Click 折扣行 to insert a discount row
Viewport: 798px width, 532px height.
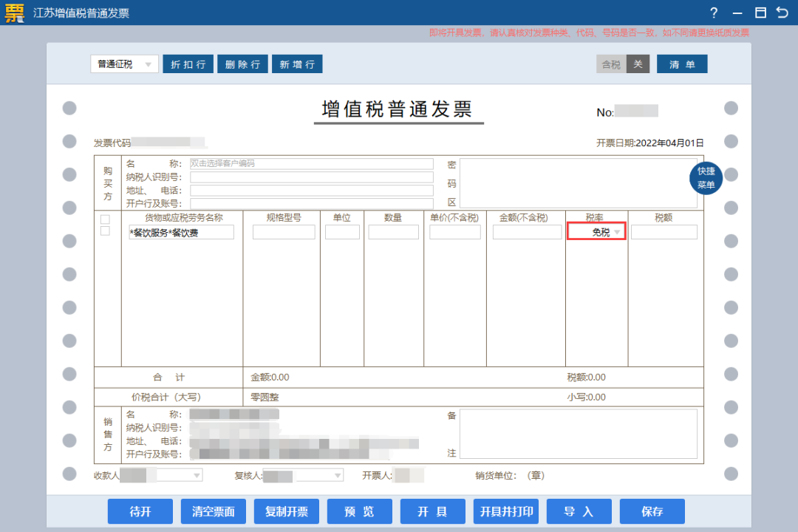(188, 64)
